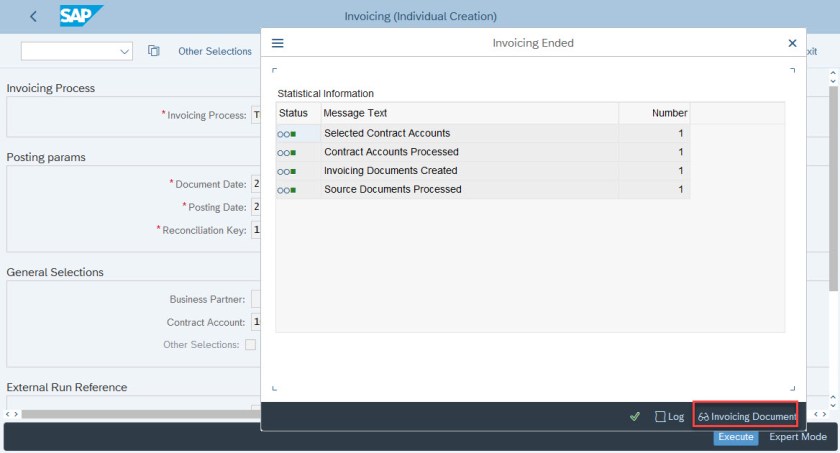The width and height of the screenshot is (840, 453).
Task: Click status icon for Contract Accounts Processed
Action: pyautogui.click(x=287, y=152)
